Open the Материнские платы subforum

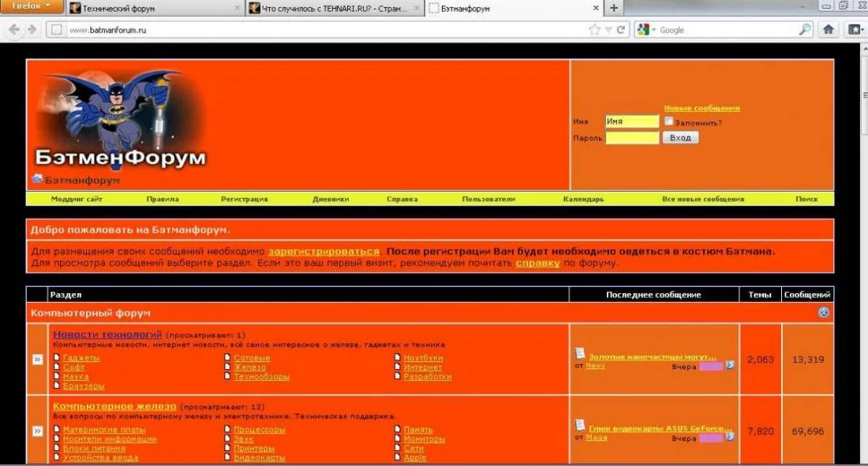point(104,430)
